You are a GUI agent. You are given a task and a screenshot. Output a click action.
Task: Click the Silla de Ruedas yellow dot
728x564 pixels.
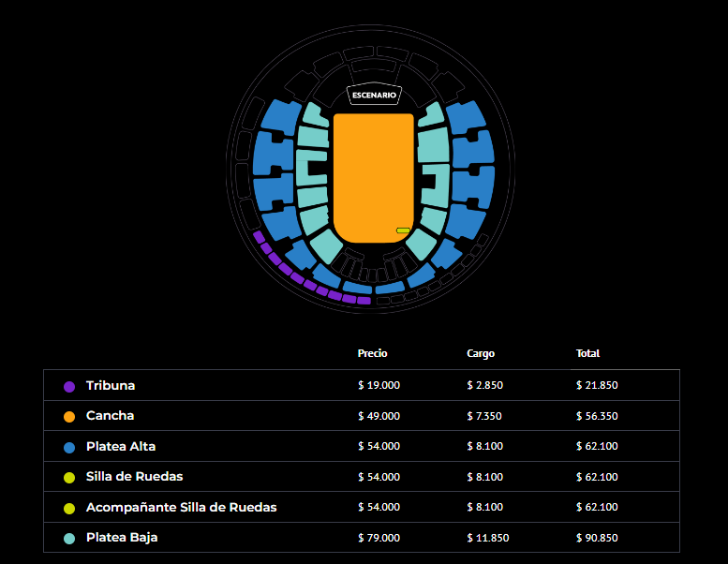tap(69, 478)
